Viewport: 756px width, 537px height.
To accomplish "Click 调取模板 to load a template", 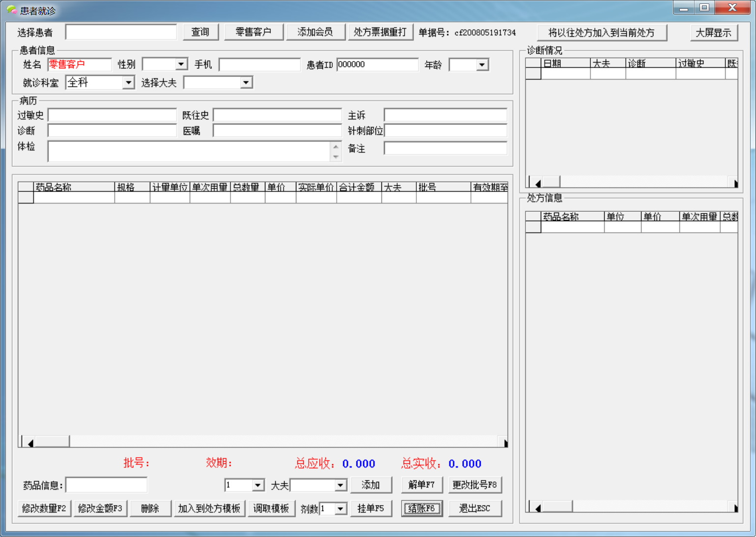I will 271,508.
